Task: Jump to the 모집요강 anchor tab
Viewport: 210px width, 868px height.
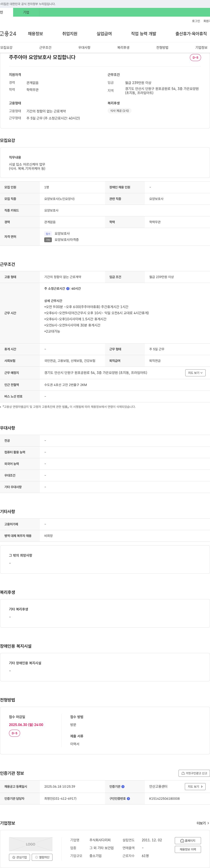Action: 6,47
